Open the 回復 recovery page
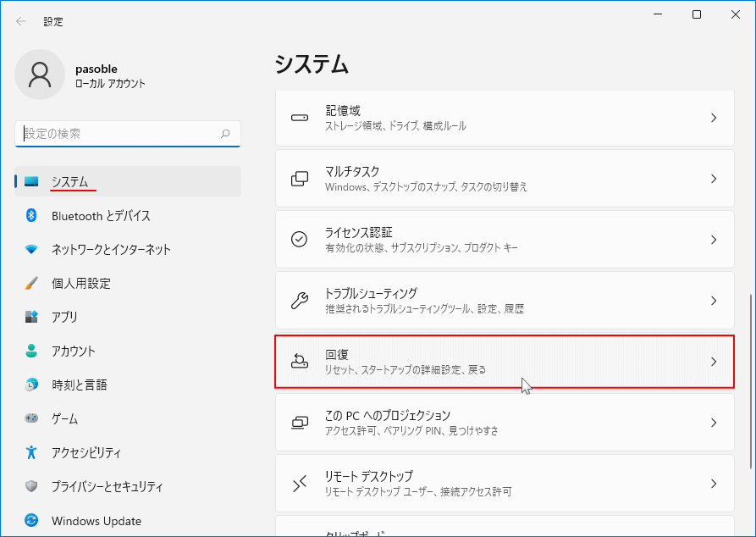 point(505,362)
